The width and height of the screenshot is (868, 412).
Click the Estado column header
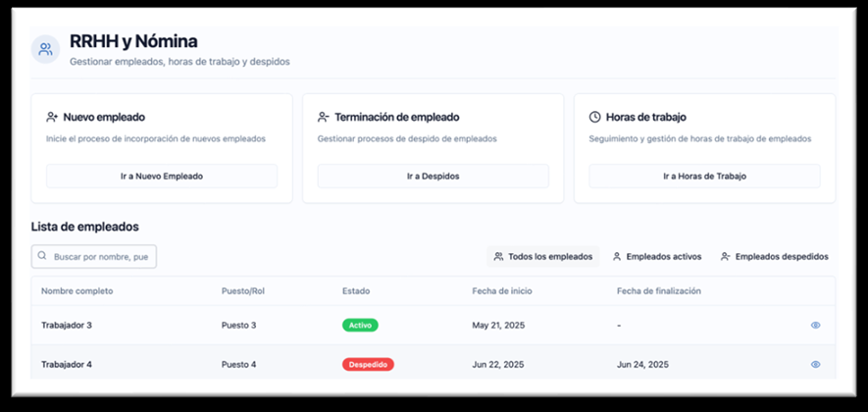coord(356,291)
